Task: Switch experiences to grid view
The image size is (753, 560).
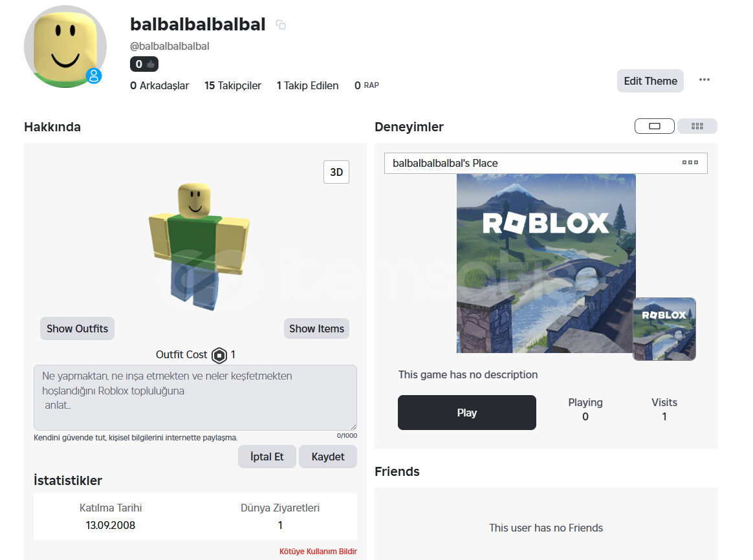Action: click(x=697, y=126)
